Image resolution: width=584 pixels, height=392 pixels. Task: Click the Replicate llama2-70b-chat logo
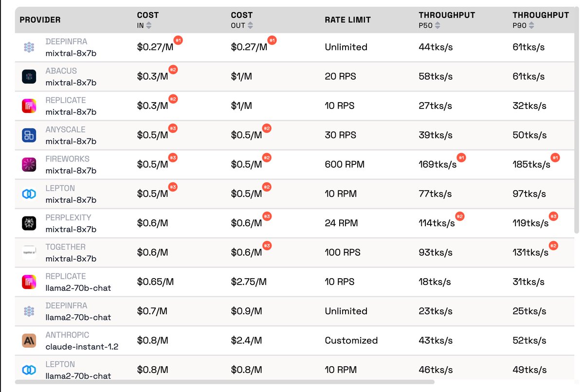(29, 282)
